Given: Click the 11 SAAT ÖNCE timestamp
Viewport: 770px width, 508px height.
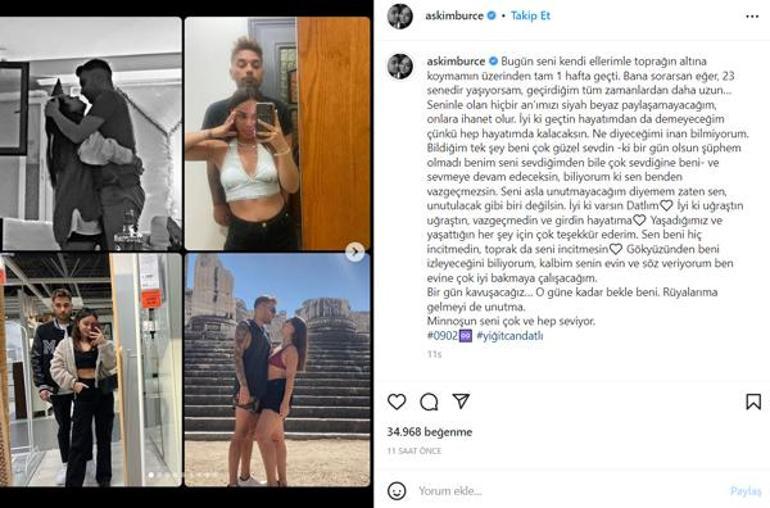Looking at the screenshot, I should (x=414, y=451).
